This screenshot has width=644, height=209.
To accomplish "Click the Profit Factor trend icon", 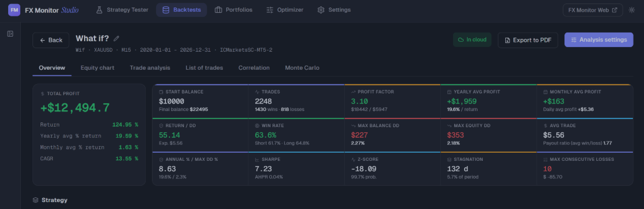I will pos(353,92).
